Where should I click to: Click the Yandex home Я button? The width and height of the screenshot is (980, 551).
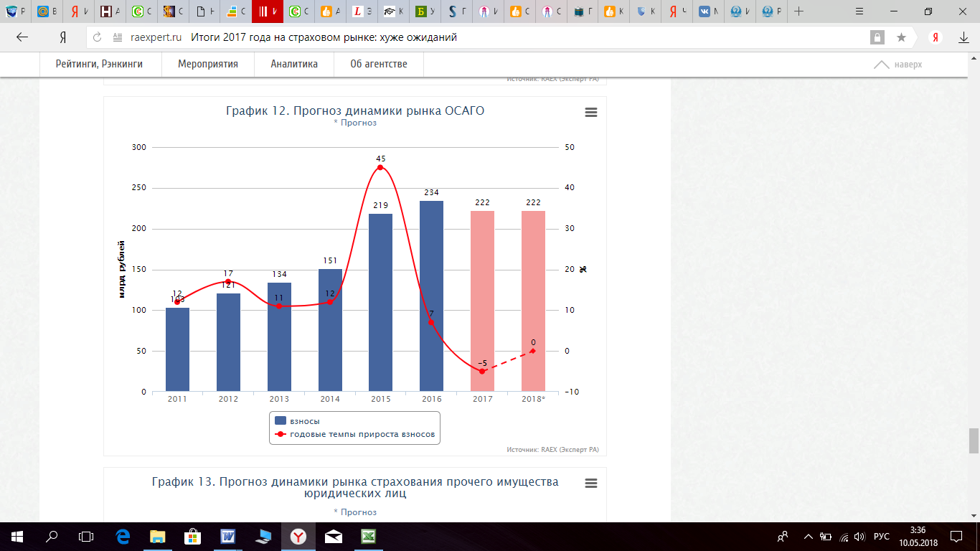[63, 37]
